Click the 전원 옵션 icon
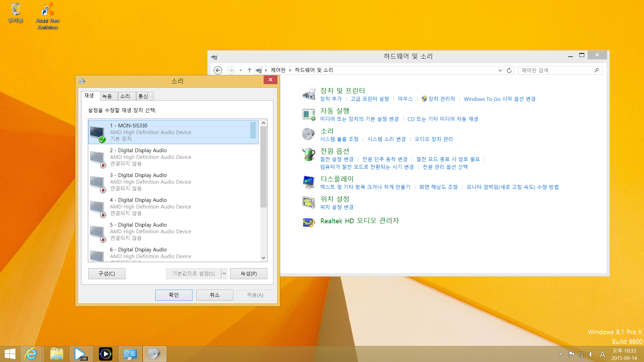644x362 pixels. (x=308, y=155)
